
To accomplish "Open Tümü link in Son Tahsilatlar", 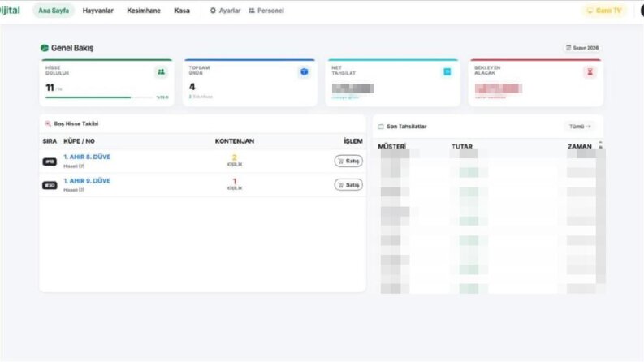I will click(580, 127).
